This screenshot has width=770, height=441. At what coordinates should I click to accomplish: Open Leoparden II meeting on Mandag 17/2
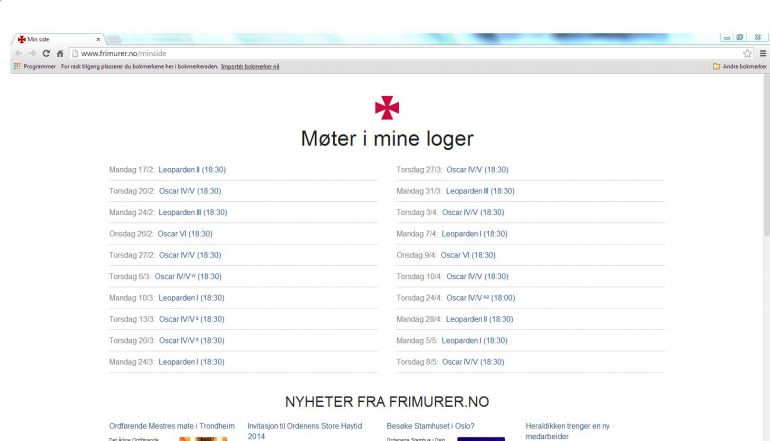click(x=192, y=170)
